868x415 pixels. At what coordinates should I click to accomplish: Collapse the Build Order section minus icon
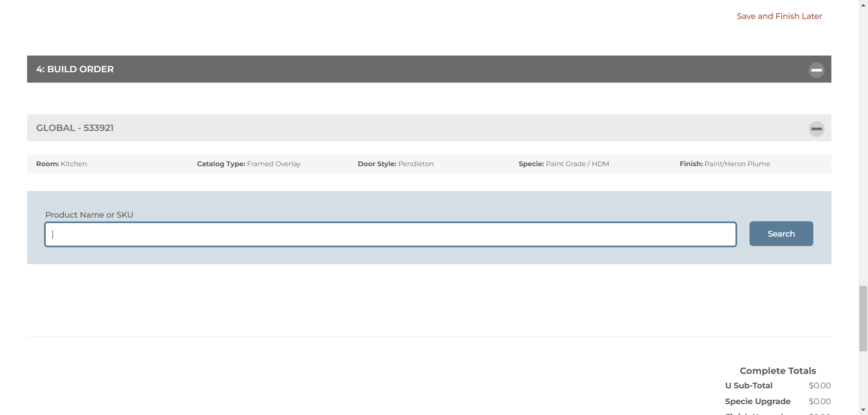point(816,70)
